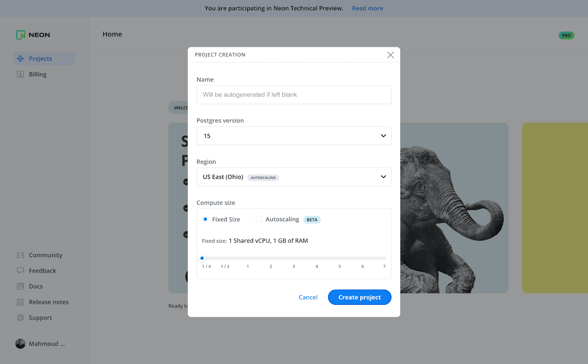Image resolution: width=588 pixels, height=364 pixels.
Task: Expand the Region dropdown chevron
Action: click(383, 177)
